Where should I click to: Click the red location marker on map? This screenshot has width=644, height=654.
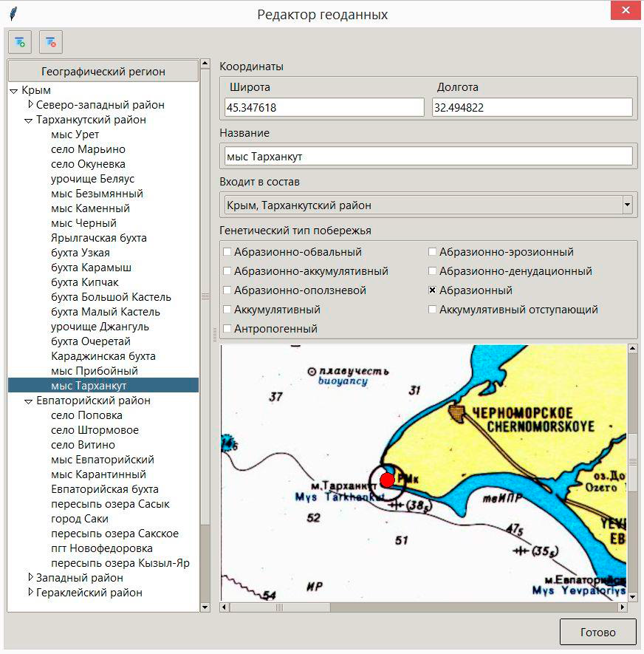(x=387, y=480)
